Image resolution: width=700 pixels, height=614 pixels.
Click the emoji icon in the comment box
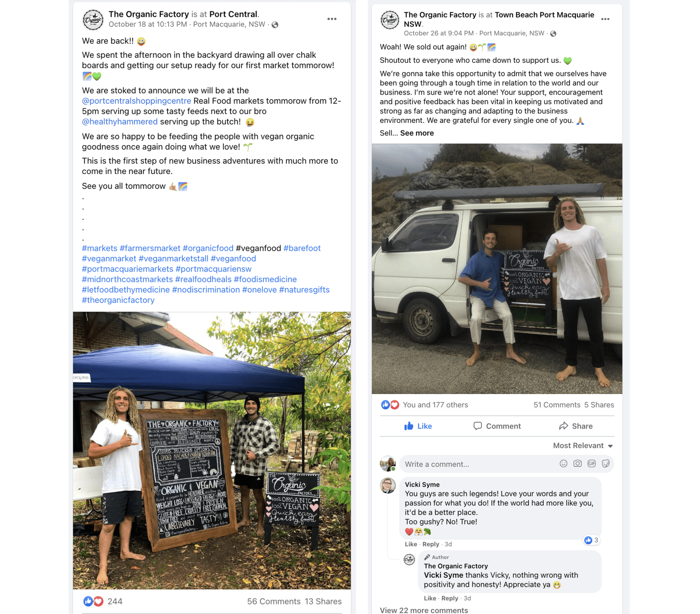(563, 463)
